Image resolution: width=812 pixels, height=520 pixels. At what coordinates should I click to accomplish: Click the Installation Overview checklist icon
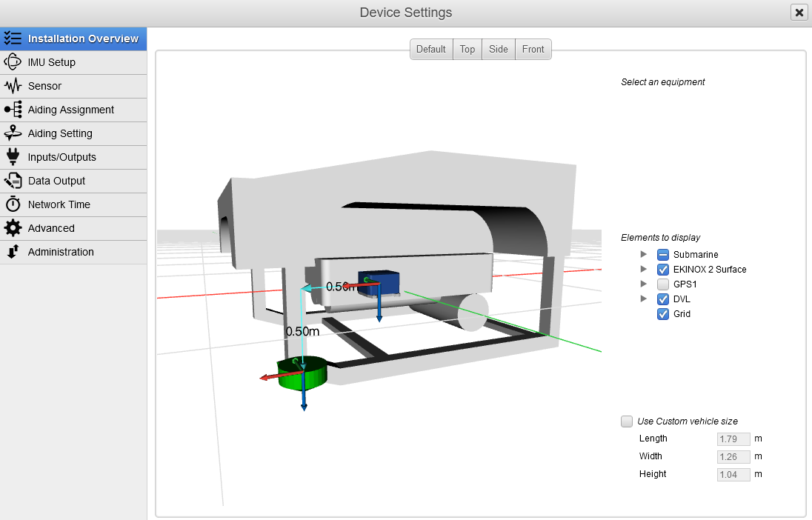point(13,39)
